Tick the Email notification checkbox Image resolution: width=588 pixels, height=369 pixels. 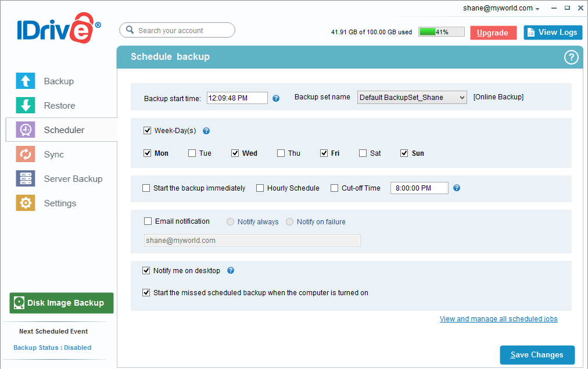(x=148, y=221)
